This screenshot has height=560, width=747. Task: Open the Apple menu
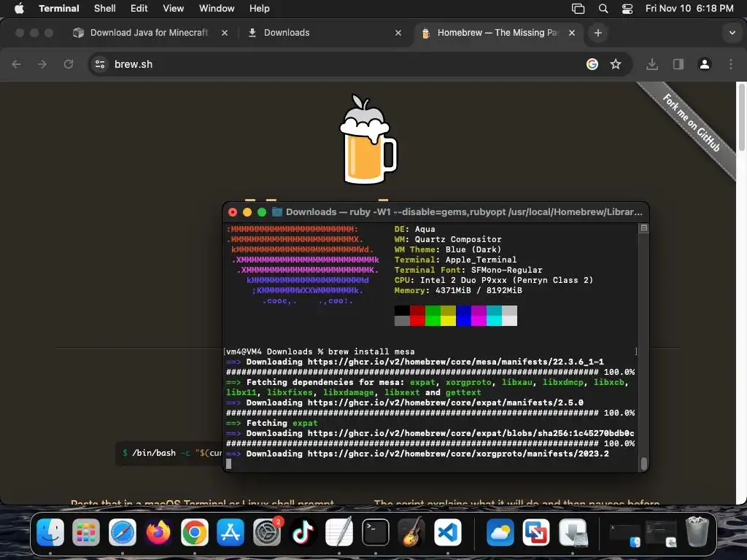click(x=19, y=8)
